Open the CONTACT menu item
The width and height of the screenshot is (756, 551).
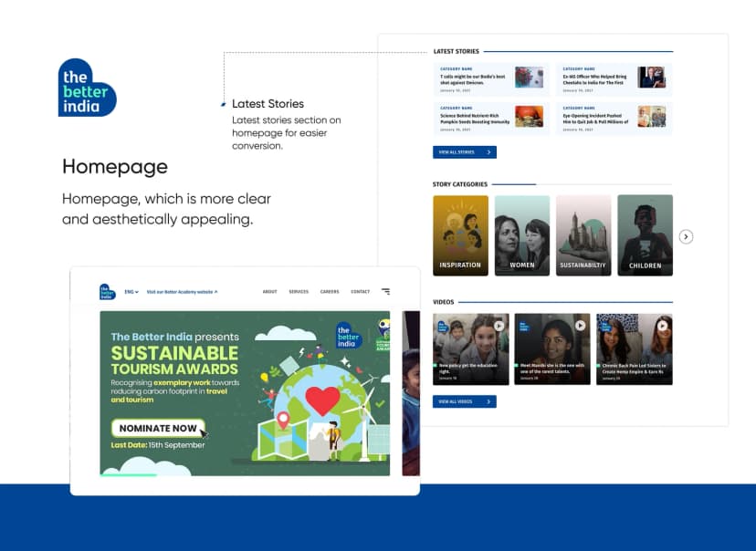point(360,291)
